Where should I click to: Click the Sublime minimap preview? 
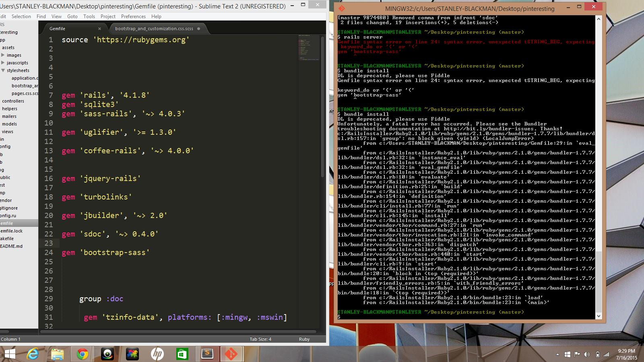pos(309,47)
